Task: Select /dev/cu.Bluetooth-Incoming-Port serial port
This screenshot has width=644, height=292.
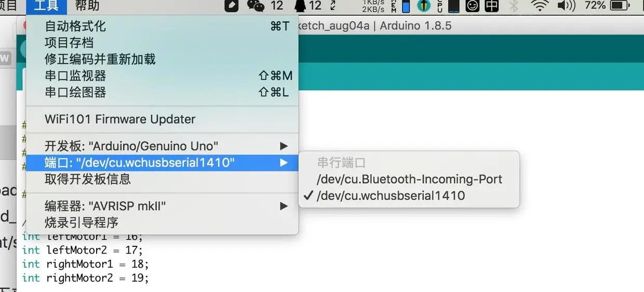Action: [409, 179]
